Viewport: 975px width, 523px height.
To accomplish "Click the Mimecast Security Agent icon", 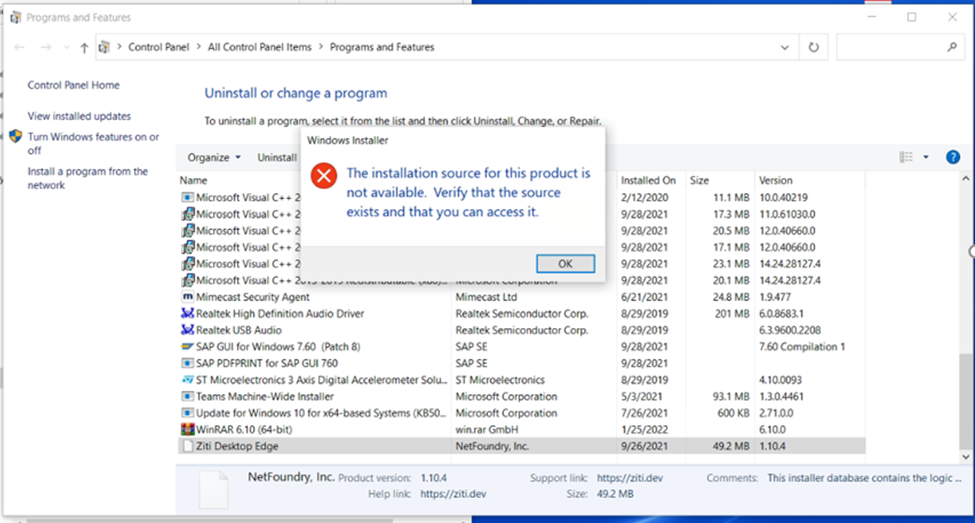I will (x=187, y=297).
